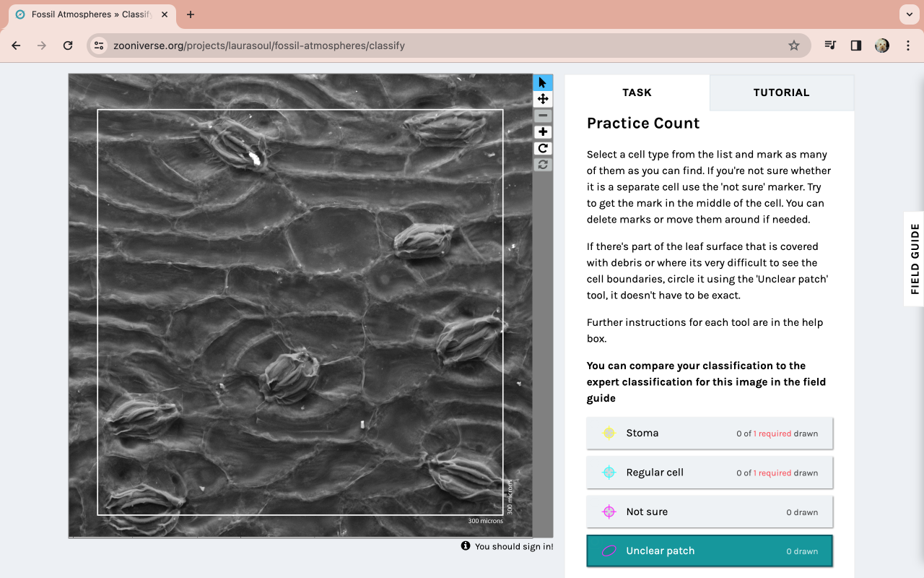The height and width of the screenshot is (578, 924).
Task: Click '0 drawn' count for Not sure
Action: tap(802, 512)
